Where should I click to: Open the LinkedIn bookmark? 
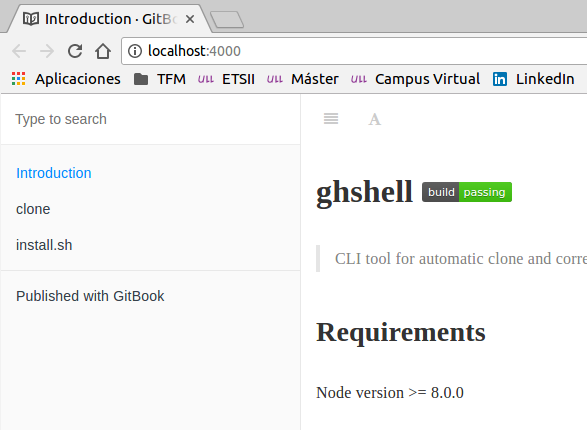[533, 79]
